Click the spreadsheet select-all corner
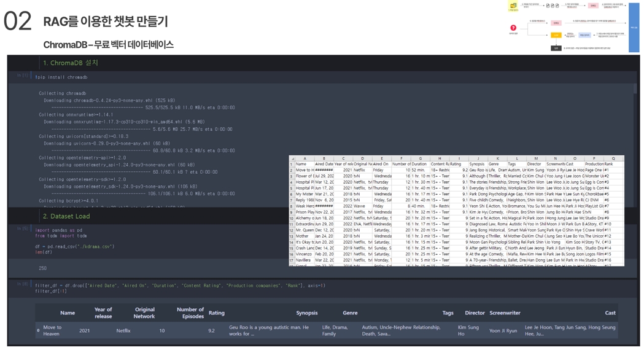This screenshot has height=350, width=644. (x=292, y=158)
